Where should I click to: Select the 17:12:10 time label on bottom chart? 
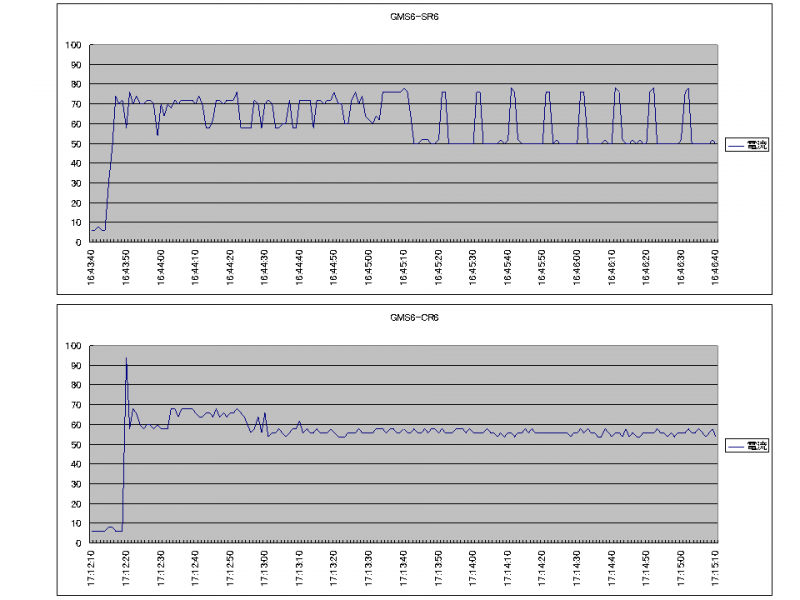click(x=93, y=569)
